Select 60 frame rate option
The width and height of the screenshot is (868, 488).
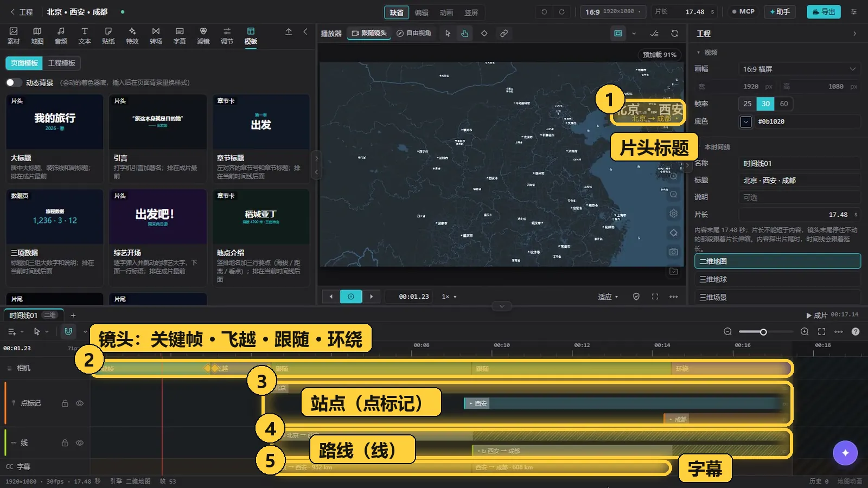click(784, 104)
